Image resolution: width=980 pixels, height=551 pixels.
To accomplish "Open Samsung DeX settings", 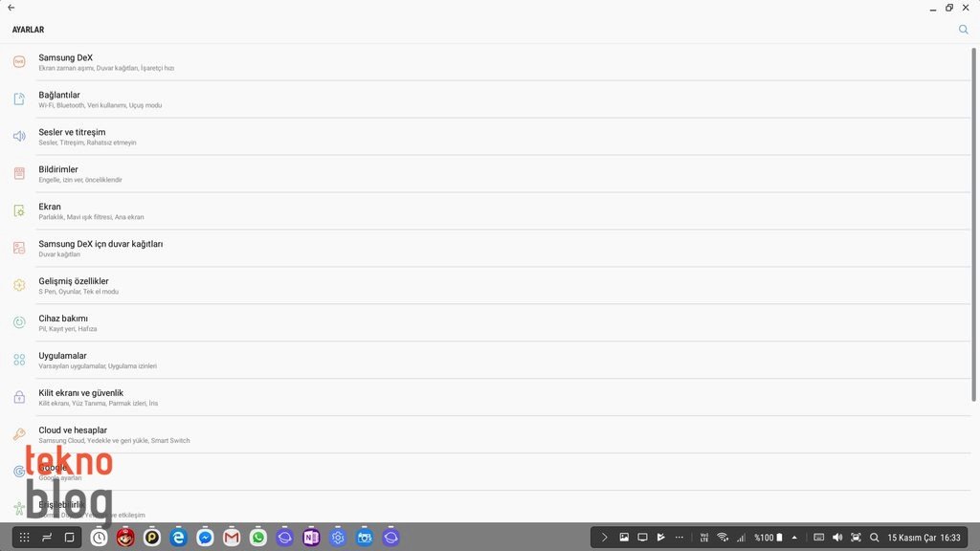I will coord(65,58).
